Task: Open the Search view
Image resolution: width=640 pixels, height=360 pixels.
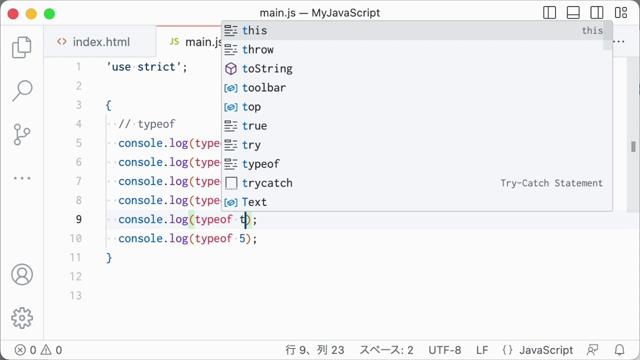Action: 22,91
